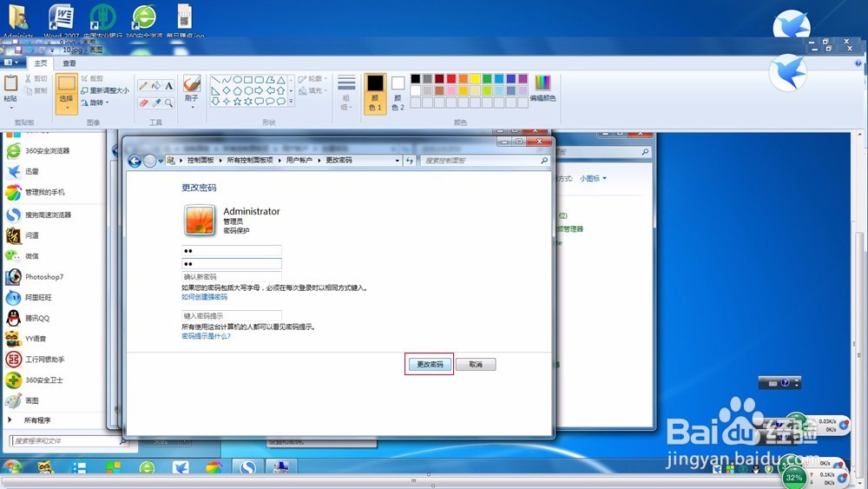The image size is (868, 489).
Task: Click the Cut scissors icon
Action: pyautogui.click(x=28, y=79)
